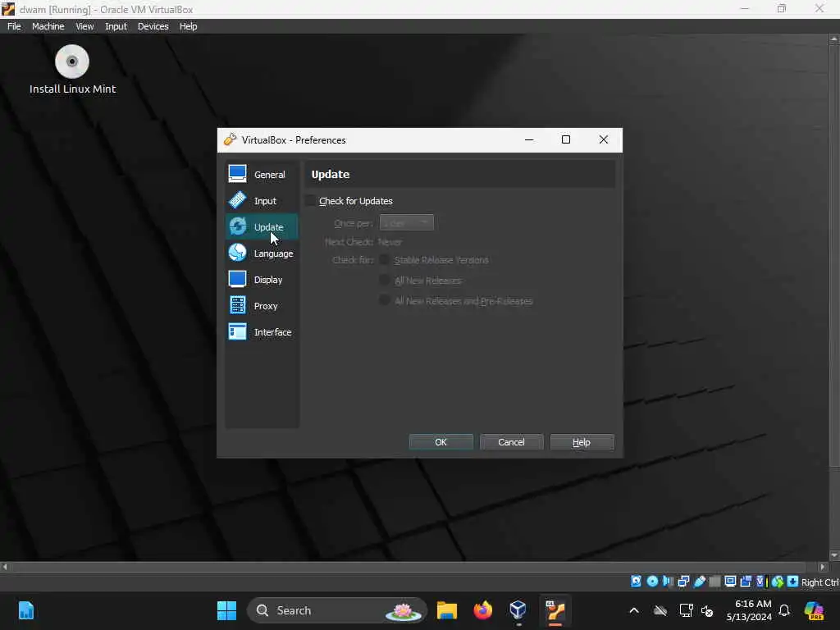
Task: Open the Devices menu
Action: click(x=153, y=26)
